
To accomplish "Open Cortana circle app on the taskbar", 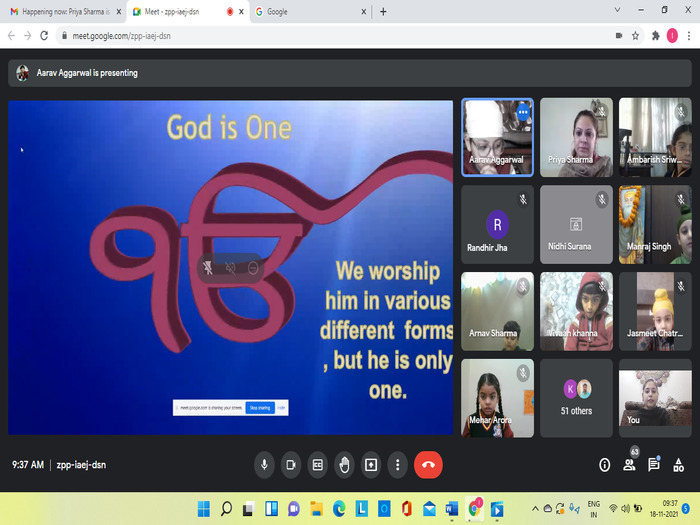I will click(x=384, y=508).
